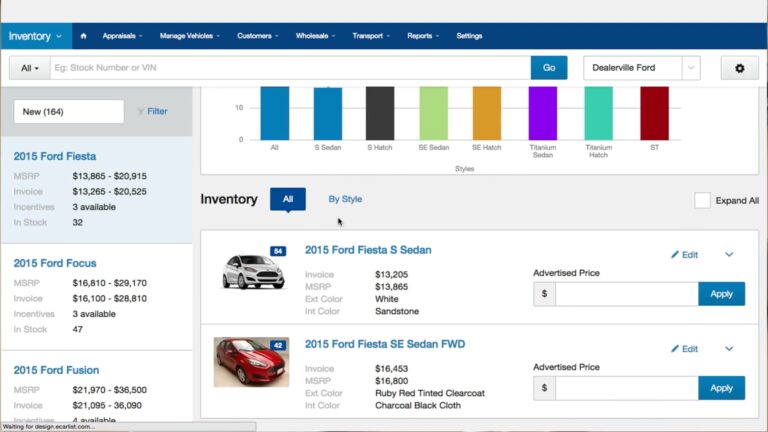
Task: Click the light green SE Sedan bar
Action: tap(433, 113)
